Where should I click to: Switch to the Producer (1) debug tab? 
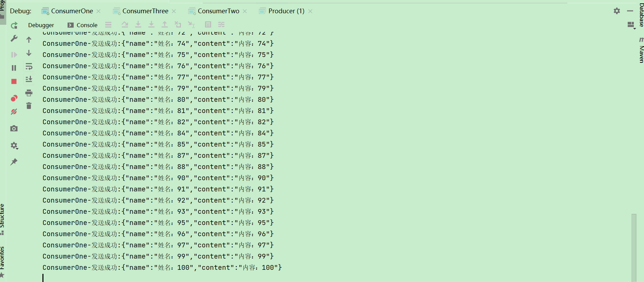tap(286, 11)
